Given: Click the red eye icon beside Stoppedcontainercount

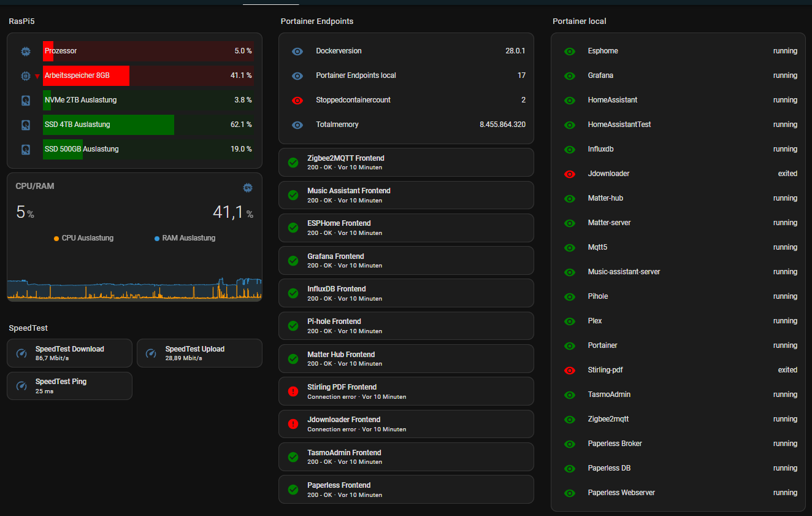Looking at the screenshot, I should (297, 100).
